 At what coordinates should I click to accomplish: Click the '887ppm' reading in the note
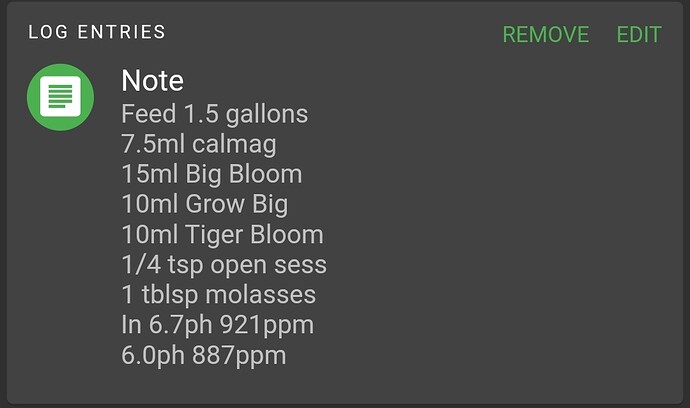click(x=239, y=356)
